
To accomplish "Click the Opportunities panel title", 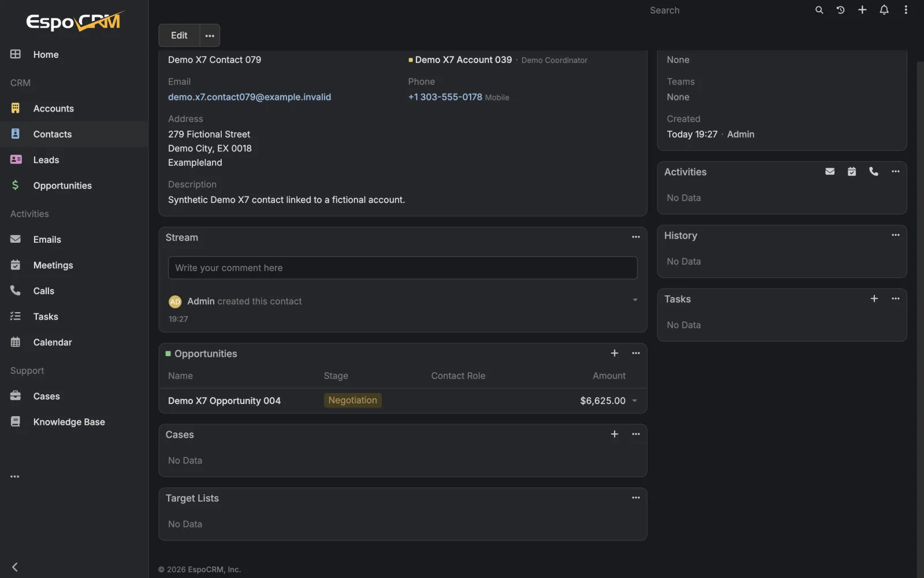I will coord(206,354).
